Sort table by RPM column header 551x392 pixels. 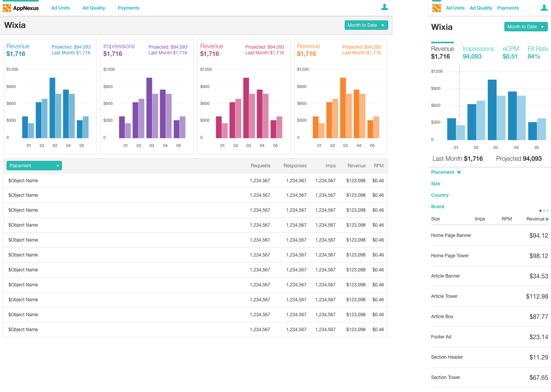(379, 166)
